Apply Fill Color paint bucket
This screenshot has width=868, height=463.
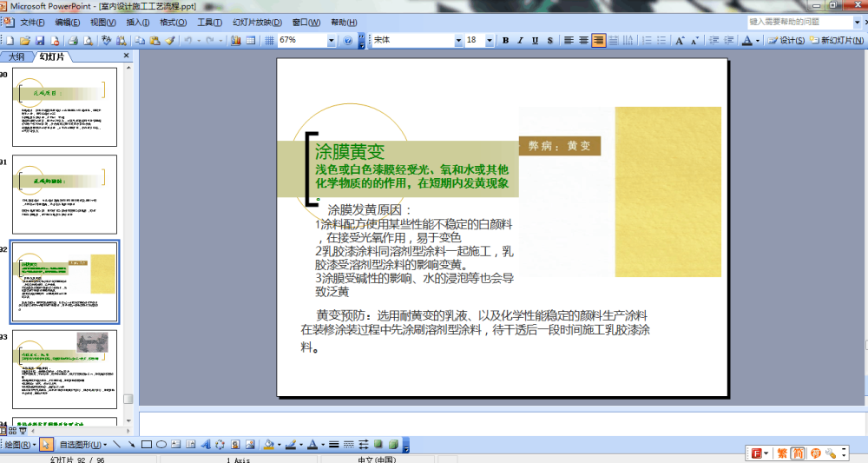(x=269, y=444)
